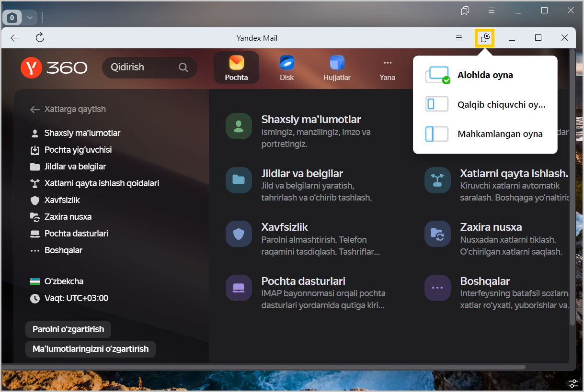The height and width of the screenshot is (392, 584).
Task: Click the search magnifier icon
Action: click(x=183, y=67)
